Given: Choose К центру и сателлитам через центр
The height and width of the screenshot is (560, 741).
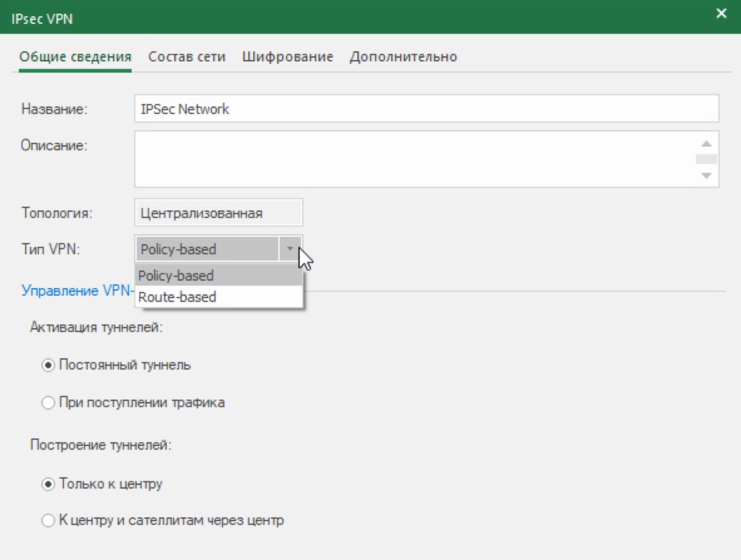Looking at the screenshot, I should pos(49,521).
